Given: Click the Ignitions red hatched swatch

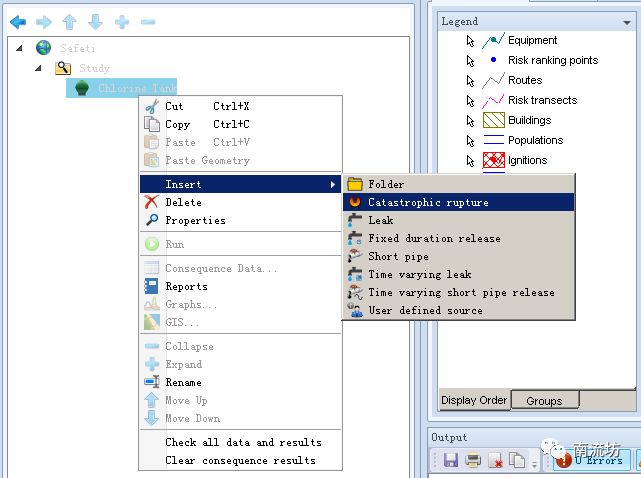Looking at the screenshot, I should 494,160.
